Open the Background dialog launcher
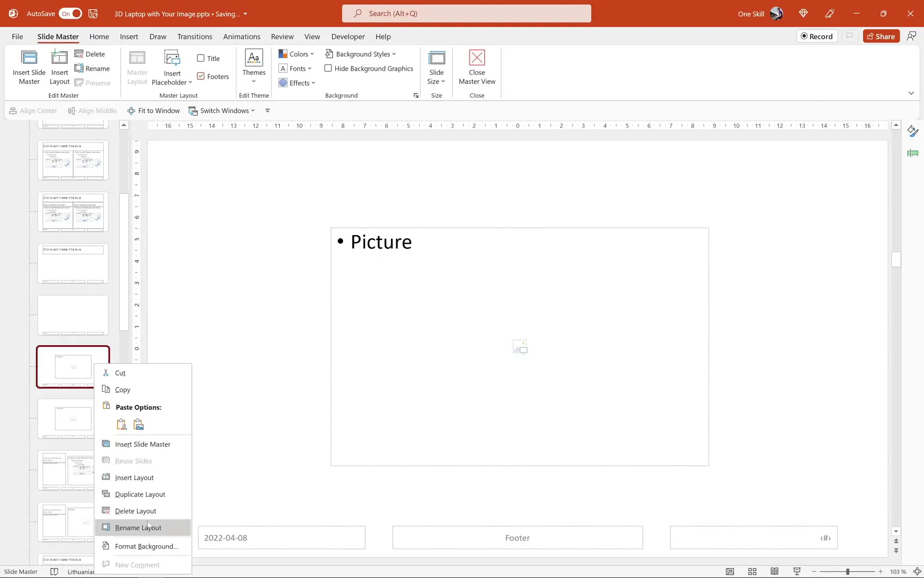The image size is (924, 578). point(416,96)
